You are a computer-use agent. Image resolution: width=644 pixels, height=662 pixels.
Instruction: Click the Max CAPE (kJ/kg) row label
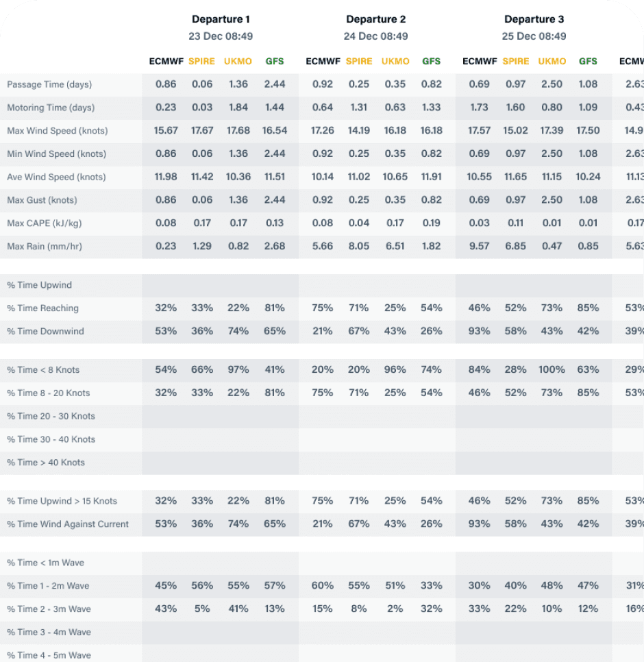pyautogui.click(x=46, y=223)
